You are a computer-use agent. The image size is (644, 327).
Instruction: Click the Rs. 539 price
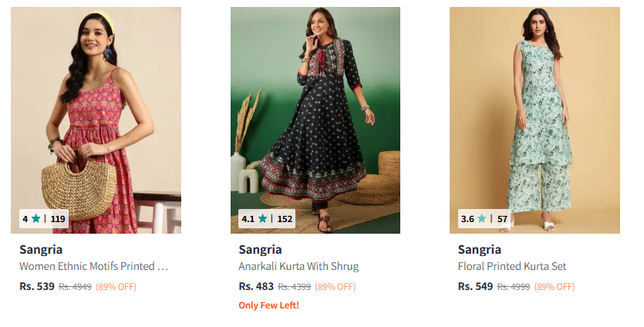coord(37,286)
